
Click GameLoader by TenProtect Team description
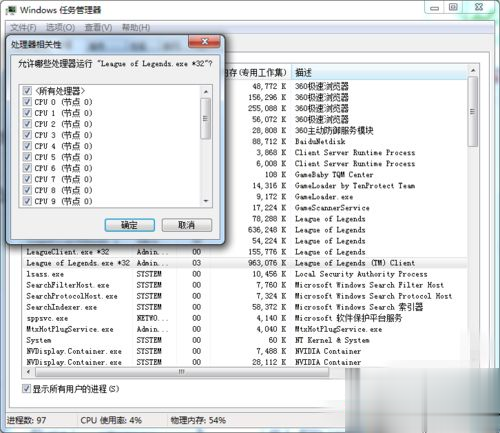point(355,185)
